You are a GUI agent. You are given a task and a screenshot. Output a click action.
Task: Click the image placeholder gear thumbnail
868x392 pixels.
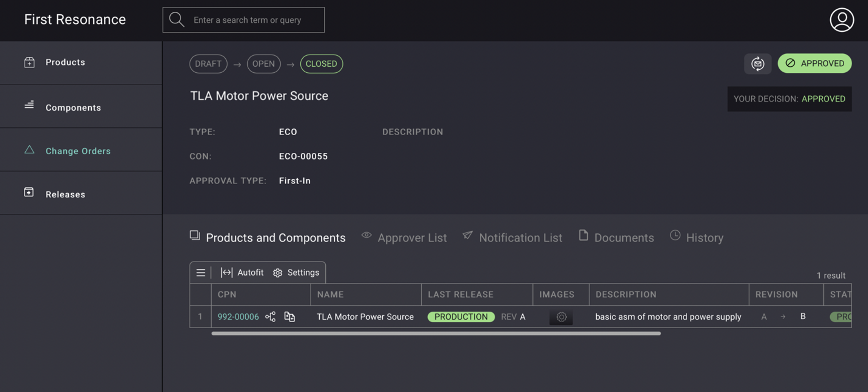point(561,317)
